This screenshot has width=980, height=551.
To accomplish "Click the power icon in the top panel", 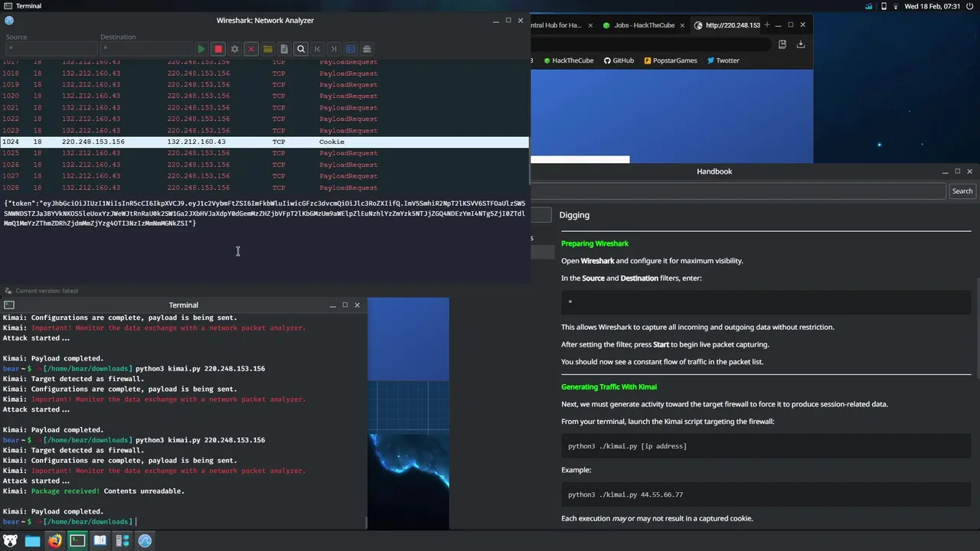I will coord(970,6).
